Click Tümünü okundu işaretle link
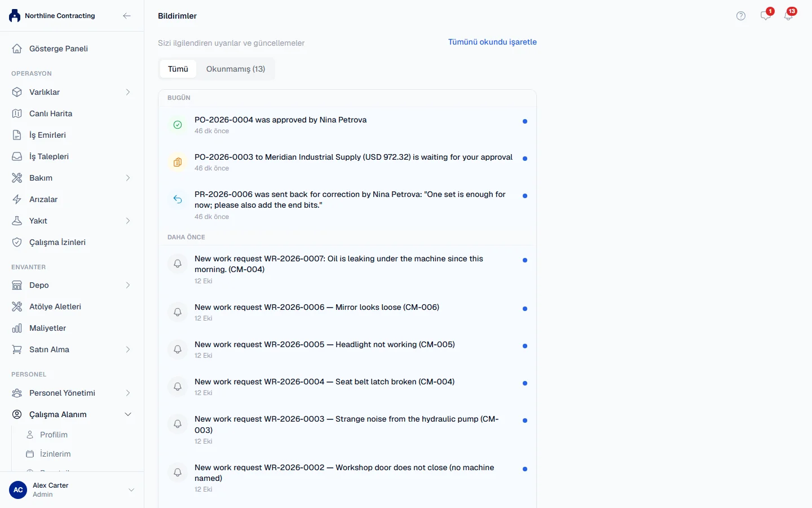The image size is (812, 508). tap(492, 42)
